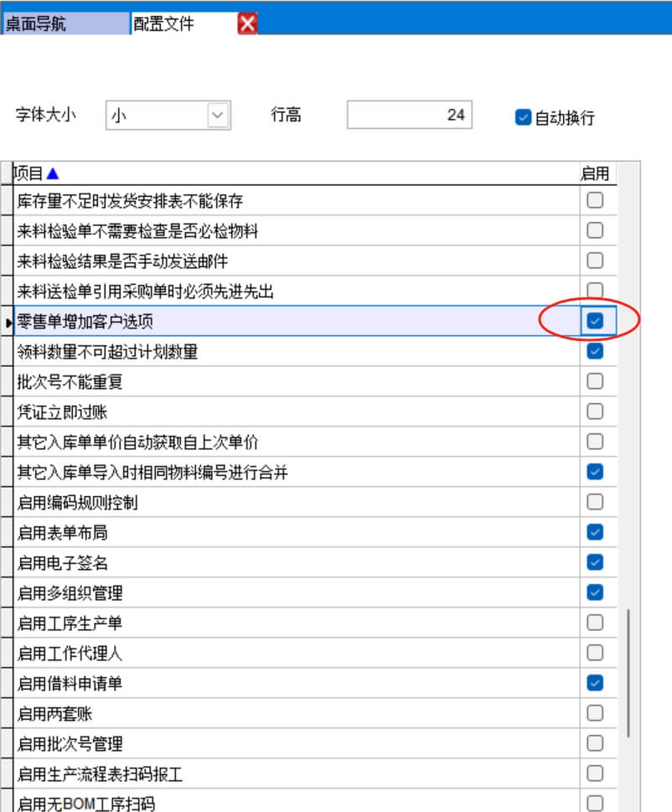Uncheck 零售单增加客户选项 checkbox
672x812 pixels.
(x=595, y=321)
